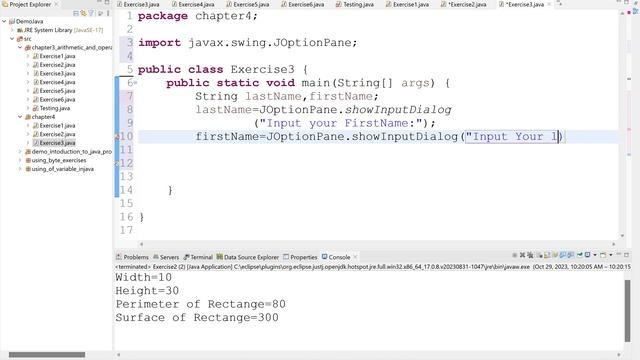Click the Terminate console button
The width and height of the screenshot is (640, 360).
pyautogui.click(x=515, y=255)
